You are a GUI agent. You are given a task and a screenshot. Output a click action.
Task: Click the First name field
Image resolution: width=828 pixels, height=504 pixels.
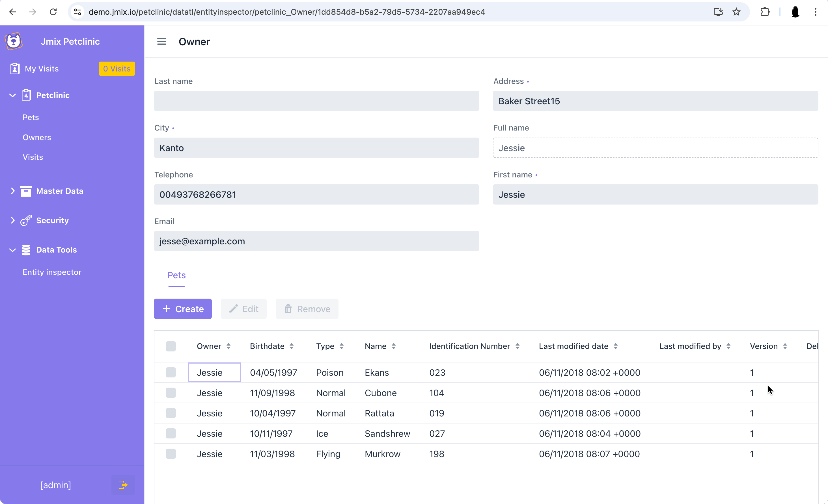[x=655, y=194]
